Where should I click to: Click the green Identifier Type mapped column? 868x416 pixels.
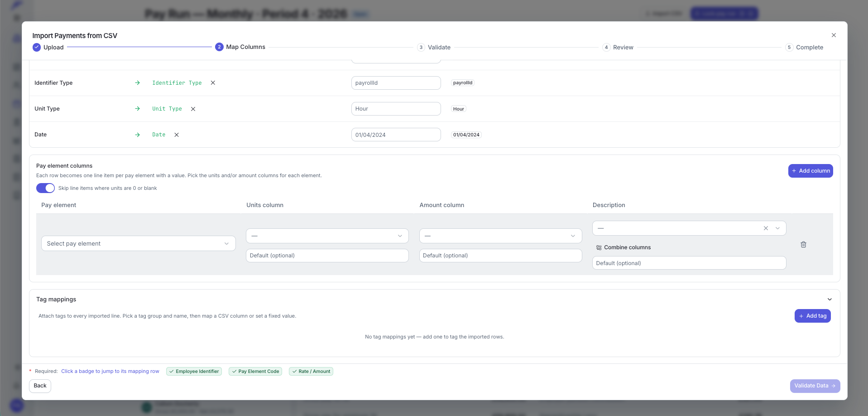point(177,83)
